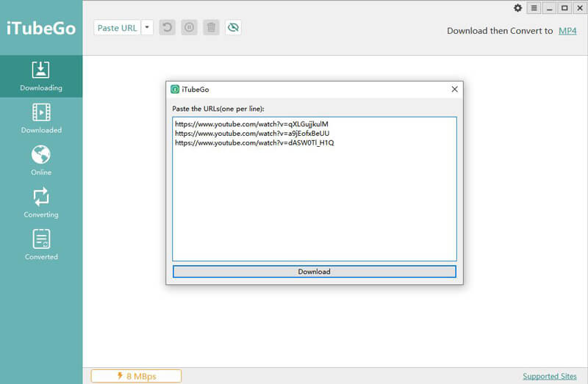Toggle the private mode eye icon
Screen dimensions: 588x384
(x=233, y=27)
